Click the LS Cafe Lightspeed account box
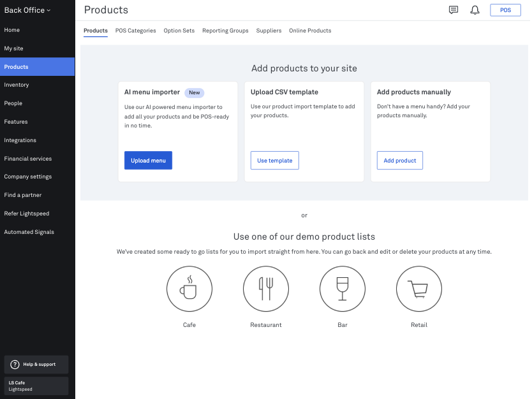This screenshot has height=399, width=532. [x=36, y=386]
